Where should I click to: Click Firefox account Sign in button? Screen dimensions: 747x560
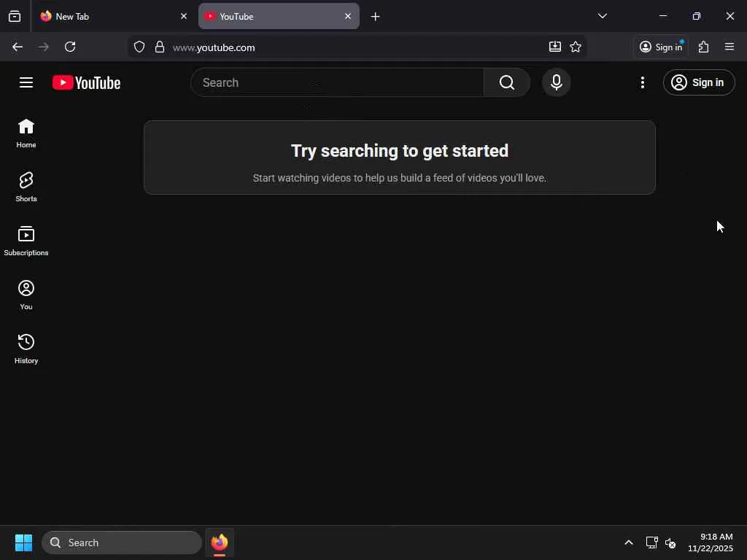[661, 47]
